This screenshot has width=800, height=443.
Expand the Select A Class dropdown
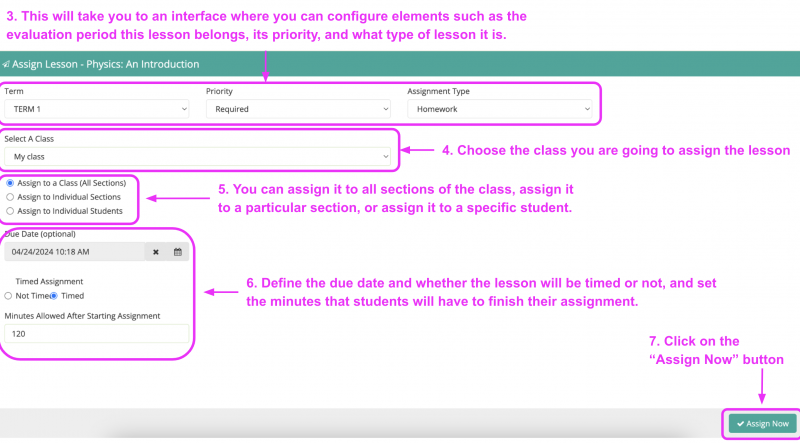(x=198, y=157)
